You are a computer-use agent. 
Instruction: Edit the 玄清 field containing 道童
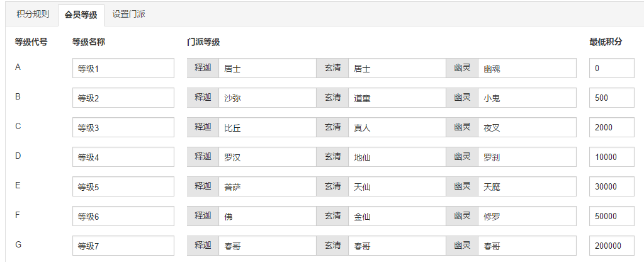click(397, 98)
